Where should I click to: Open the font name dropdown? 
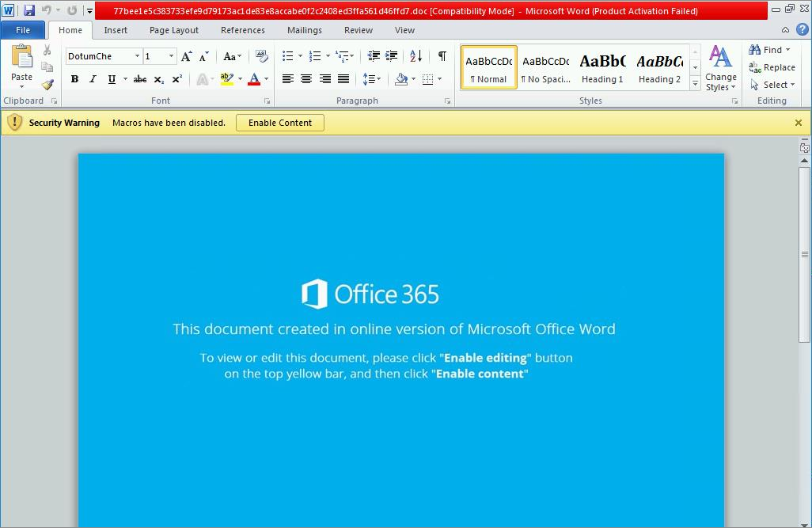[x=138, y=56]
